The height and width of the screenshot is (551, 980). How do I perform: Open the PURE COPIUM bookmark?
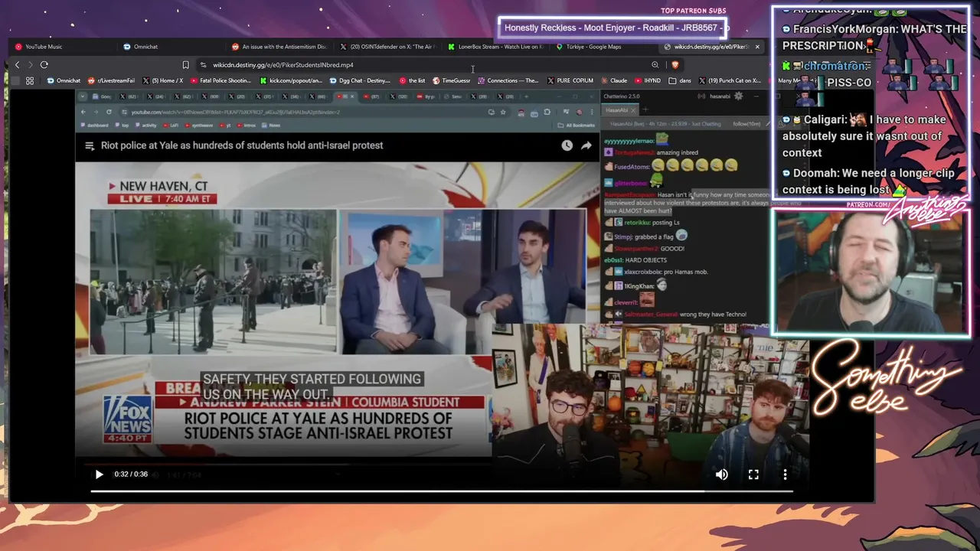(x=570, y=80)
